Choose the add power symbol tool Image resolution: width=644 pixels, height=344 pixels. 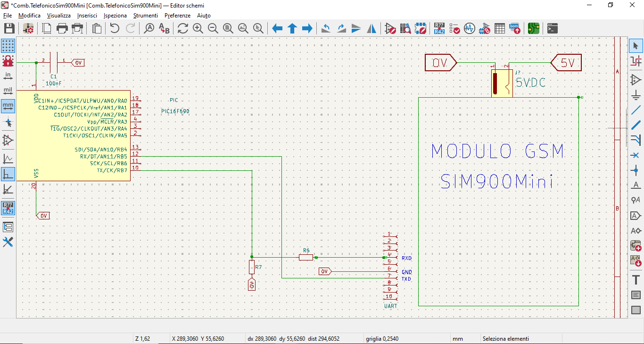(x=636, y=95)
